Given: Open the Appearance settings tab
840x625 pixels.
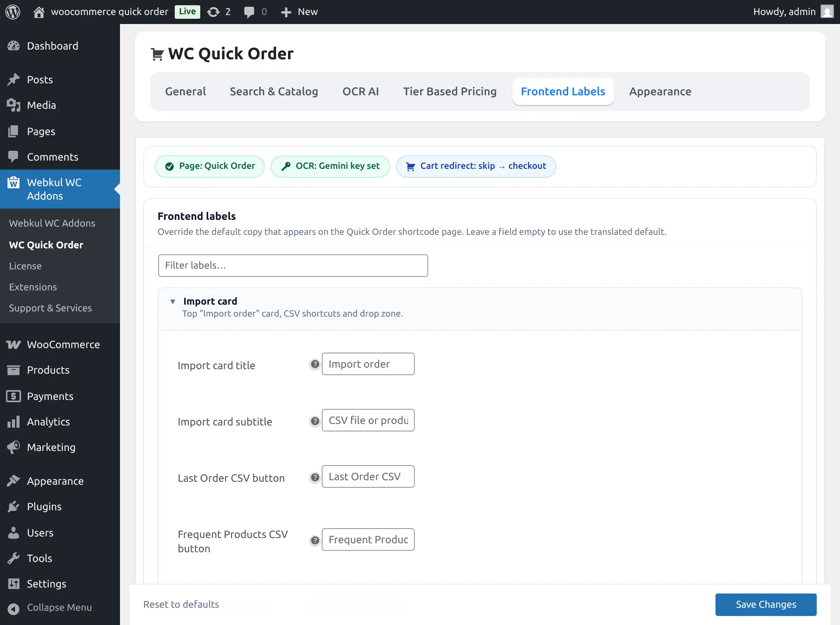Looking at the screenshot, I should (x=660, y=92).
